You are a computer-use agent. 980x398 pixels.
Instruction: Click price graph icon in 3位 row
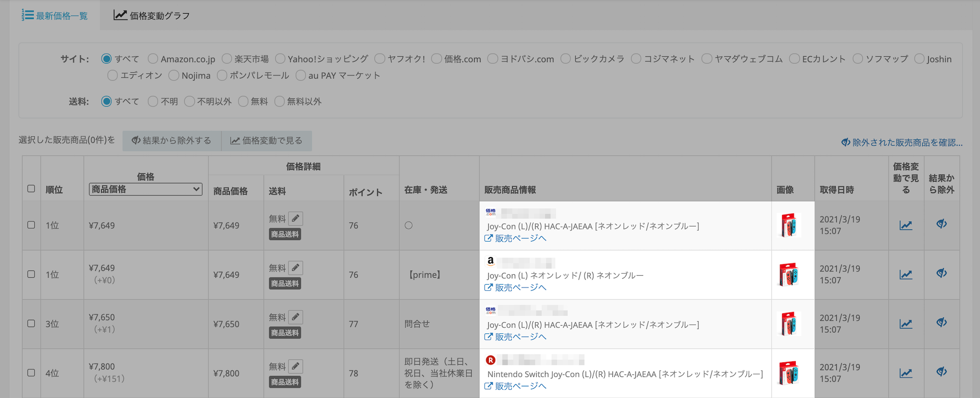tap(906, 324)
